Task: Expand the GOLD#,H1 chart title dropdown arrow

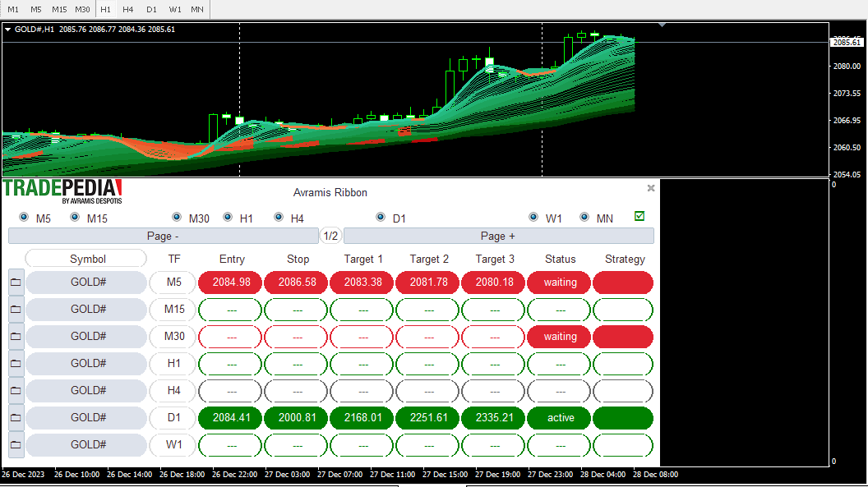Action: tap(7, 30)
